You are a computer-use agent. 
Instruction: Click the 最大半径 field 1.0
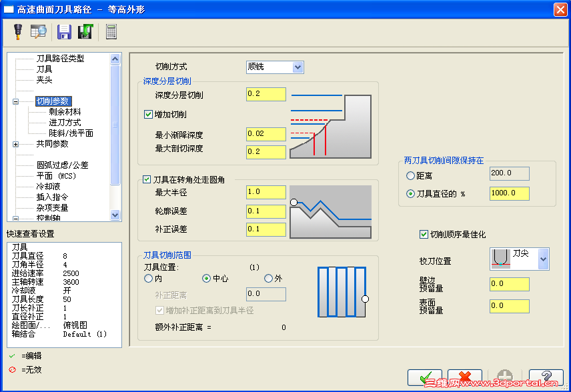266,192
